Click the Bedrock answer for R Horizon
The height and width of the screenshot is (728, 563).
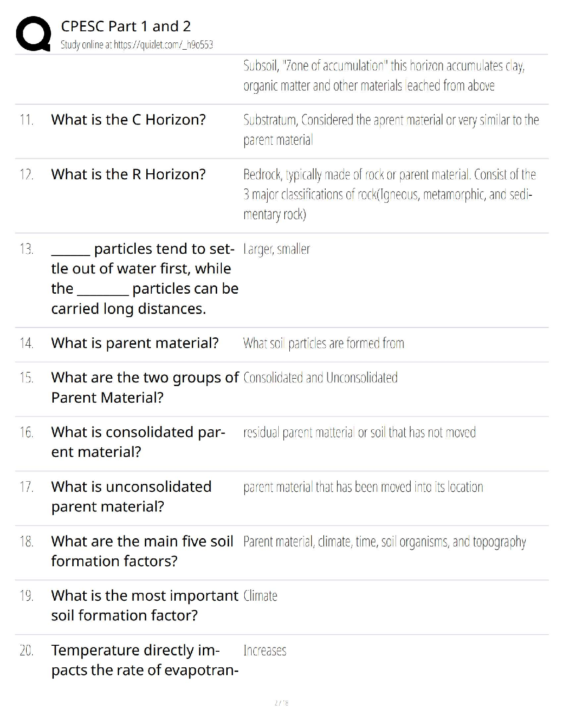(x=389, y=194)
